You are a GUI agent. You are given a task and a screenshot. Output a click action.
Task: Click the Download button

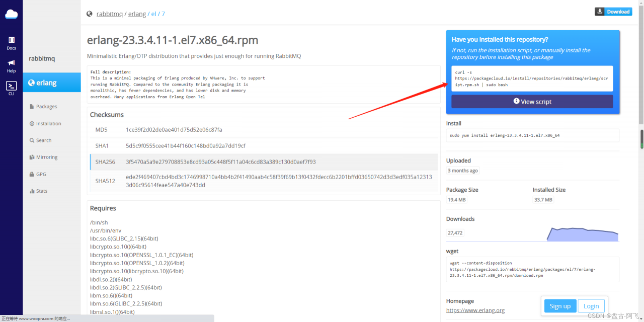pos(613,12)
